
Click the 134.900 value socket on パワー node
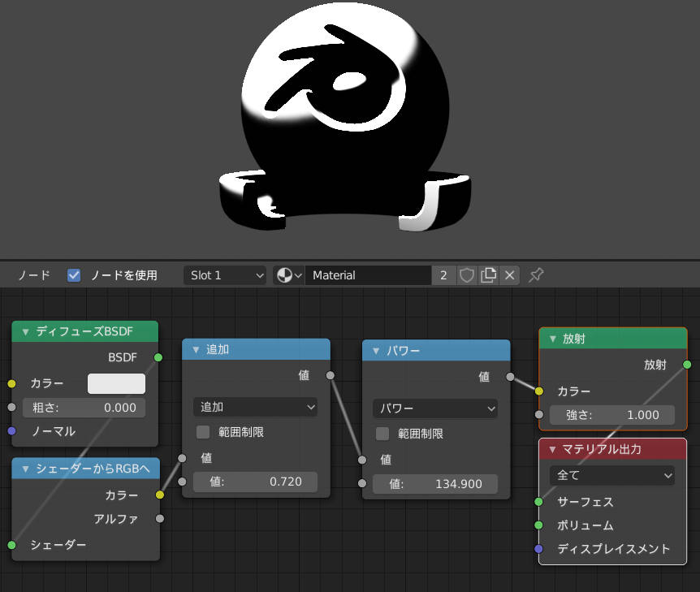[362, 483]
